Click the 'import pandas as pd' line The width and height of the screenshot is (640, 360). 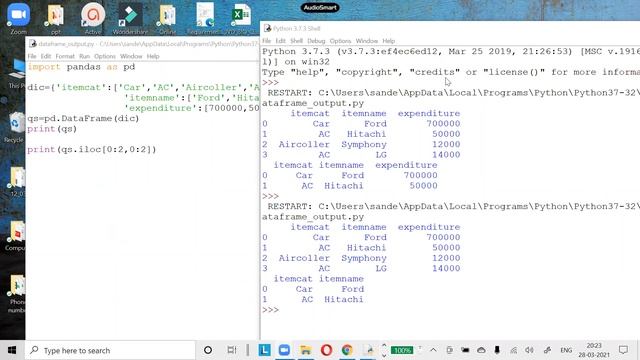point(81,67)
